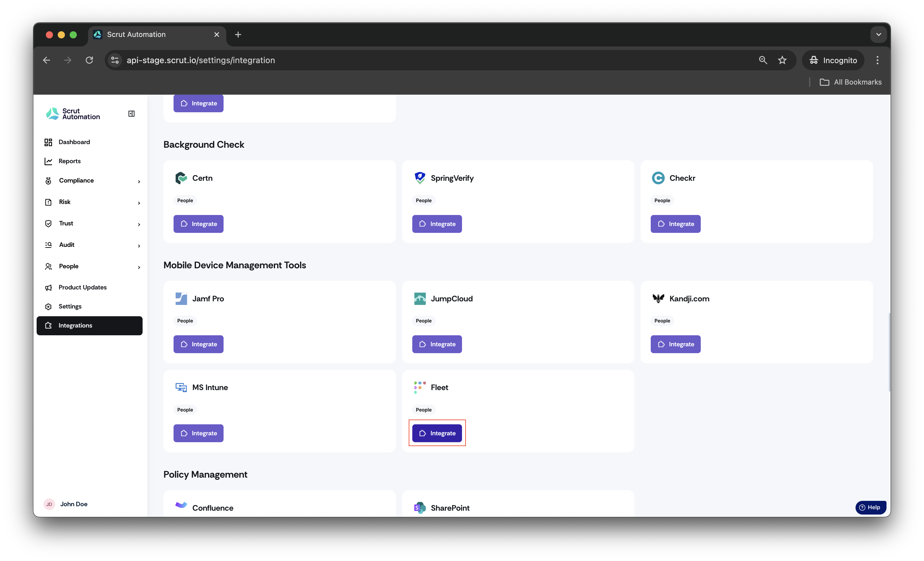The image size is (924, 561).
Task: Click the Settings gear icon
Action: (49, 307)
